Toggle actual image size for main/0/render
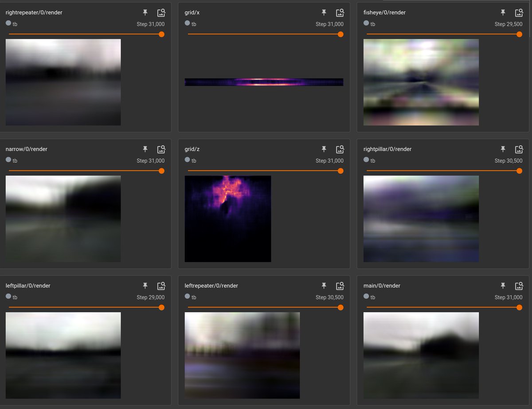 [519, 286]
